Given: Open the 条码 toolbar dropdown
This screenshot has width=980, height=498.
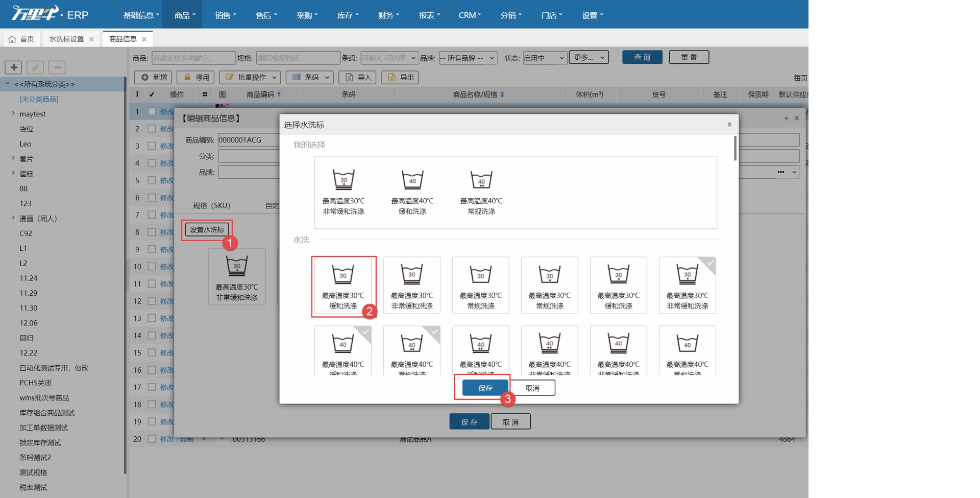Looking at the screenshot, I should click(310, 77).
